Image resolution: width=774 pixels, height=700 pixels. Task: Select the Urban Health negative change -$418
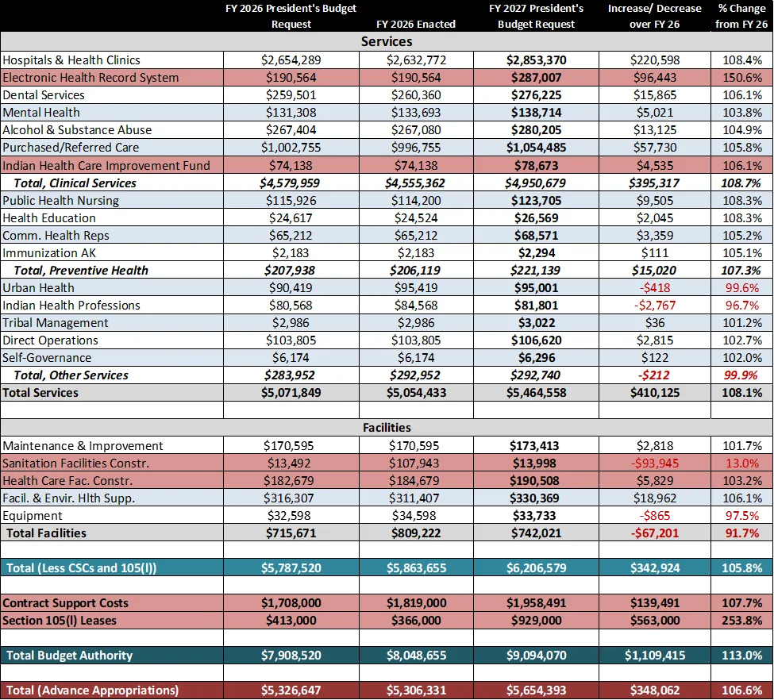[654, 288]
